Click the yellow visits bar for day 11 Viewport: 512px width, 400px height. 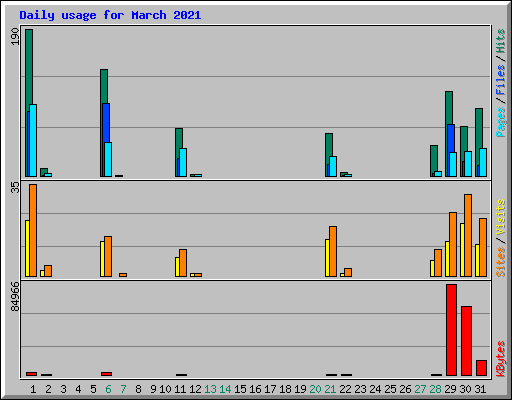point(177,267)
